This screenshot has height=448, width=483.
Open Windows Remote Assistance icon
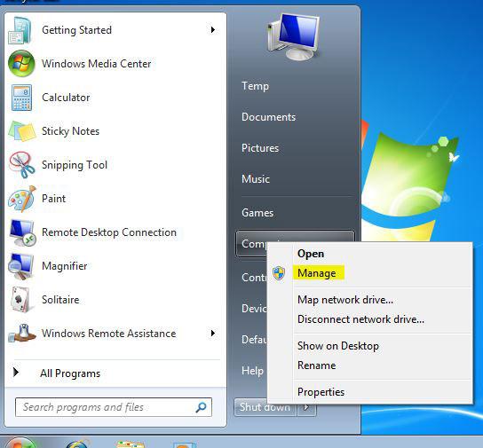(22, 334)
